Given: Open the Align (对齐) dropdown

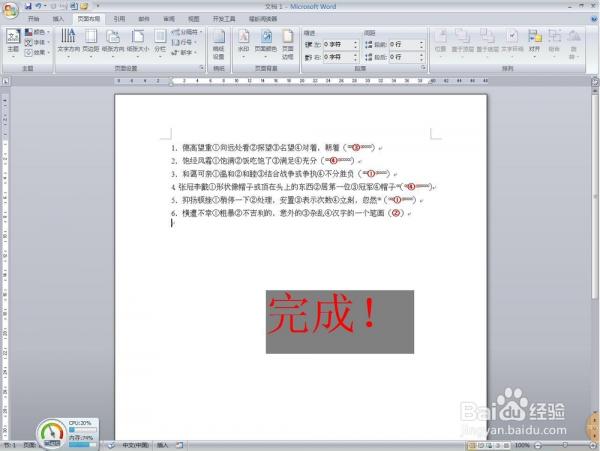Looking at the screenshot, I should coord(534,40).
